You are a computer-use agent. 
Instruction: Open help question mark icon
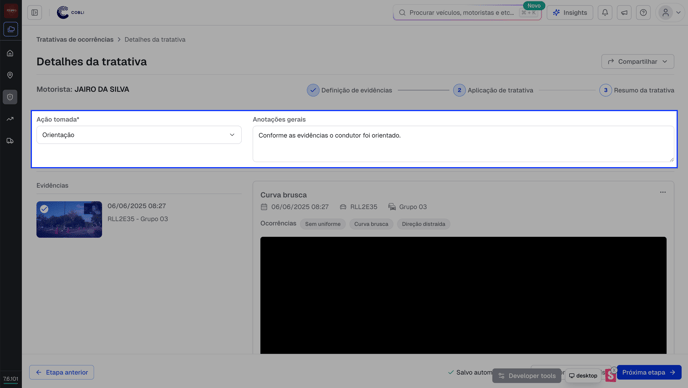pyautogui.click(x=643, y=13)
